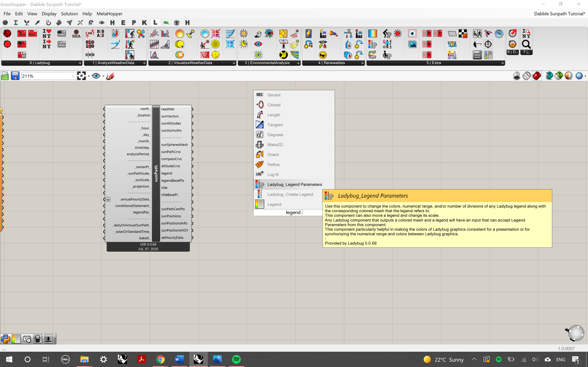Toggle the paint brush tool active state
Image resolution: width=588 pixels, height=367 pixels.
110,76
